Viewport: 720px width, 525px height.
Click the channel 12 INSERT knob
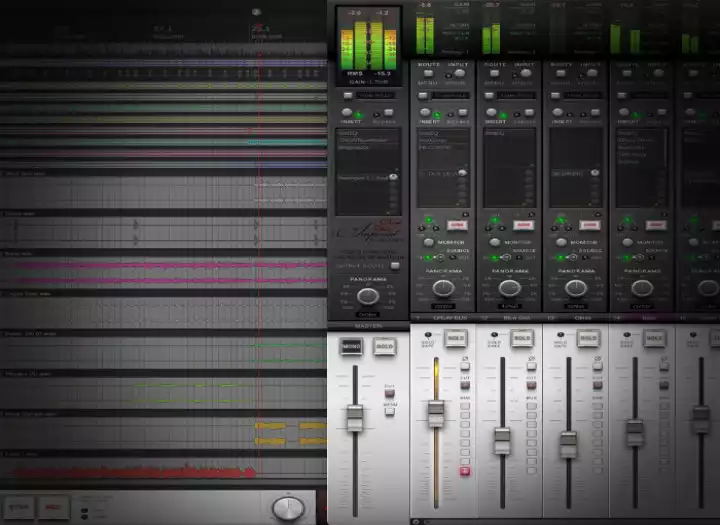click(x=491, y=112)
